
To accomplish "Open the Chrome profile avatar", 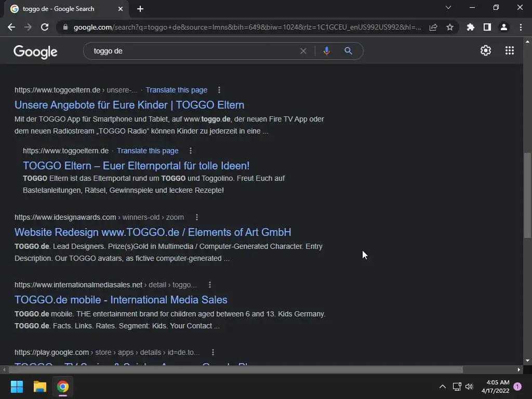I will 504,27.
